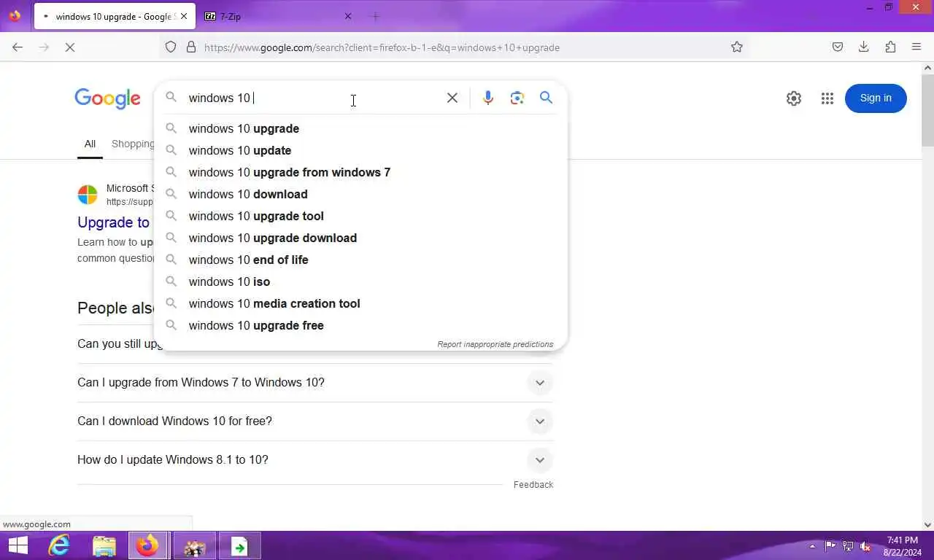Choose suggestion 'windows 10 upgrade'

[x=360, y=128]
